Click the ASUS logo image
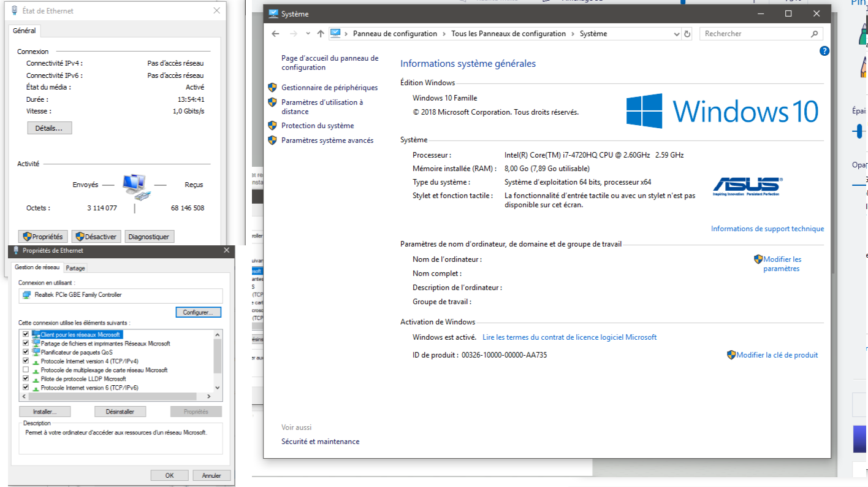Image resolution: width=868 pixels, height=487 pixels. [747, 186]
